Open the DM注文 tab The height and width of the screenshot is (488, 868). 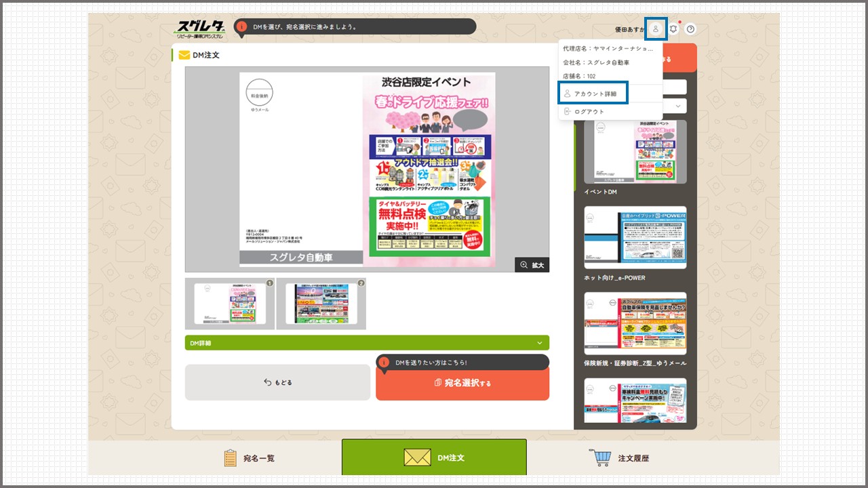434,457
